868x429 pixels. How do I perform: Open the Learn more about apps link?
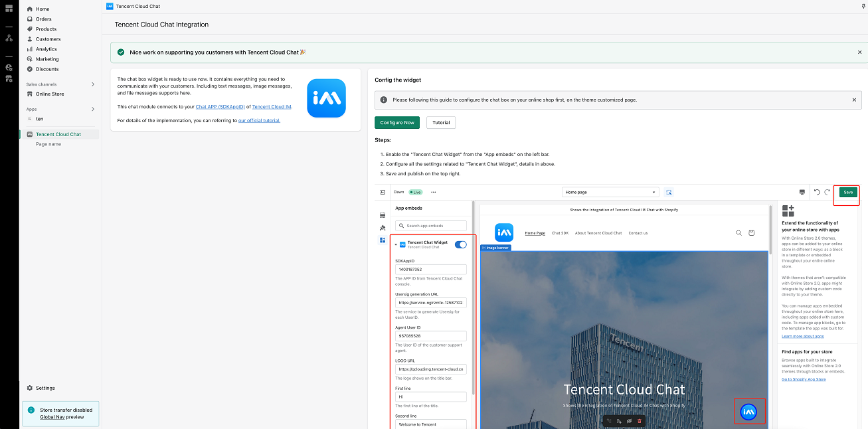(x=803, y=337)
